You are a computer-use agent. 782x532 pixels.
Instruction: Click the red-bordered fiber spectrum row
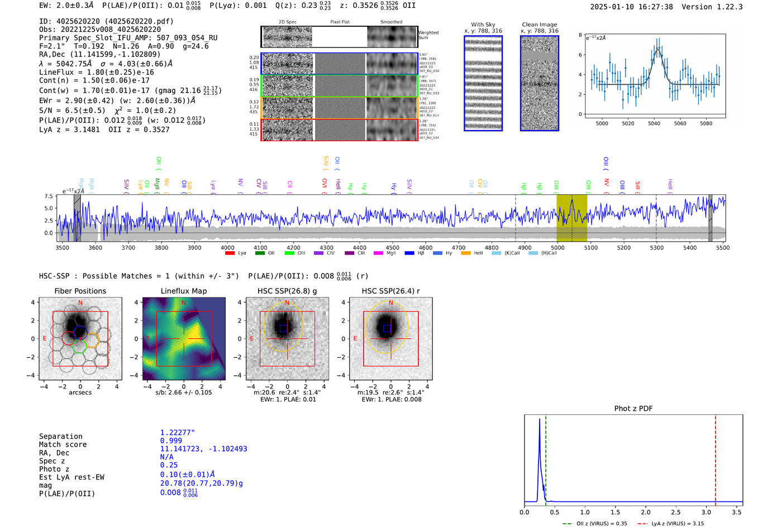[339, 130]
